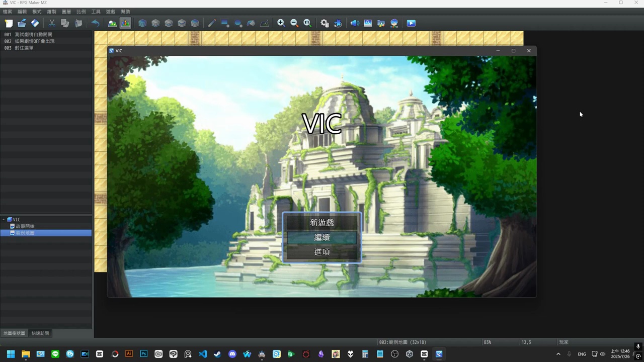Open the 模式 (Mode) menu
The width and height of the screenshot is (644, 362).
point(37,12)
